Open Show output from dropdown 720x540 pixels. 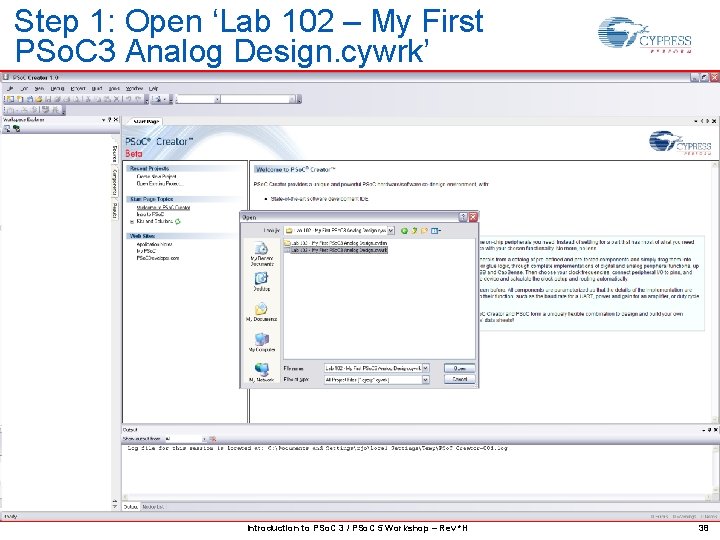coord(204,439)
